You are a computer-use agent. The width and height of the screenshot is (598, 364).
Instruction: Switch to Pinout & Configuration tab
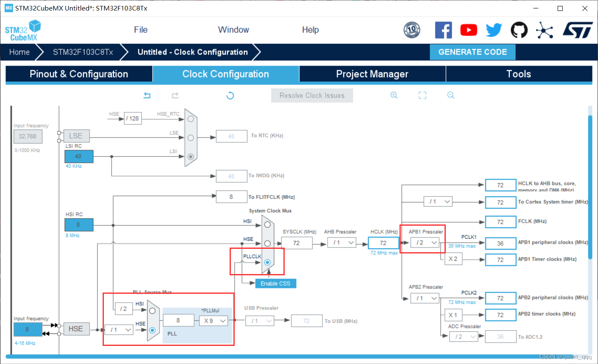pyautogui.click(x=79, y=74)
